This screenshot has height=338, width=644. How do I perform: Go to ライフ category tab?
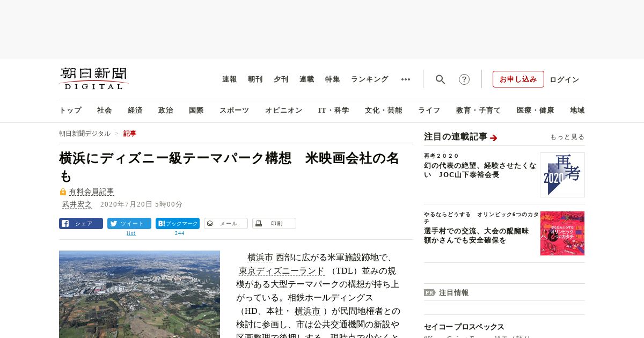tap(429, 111)
